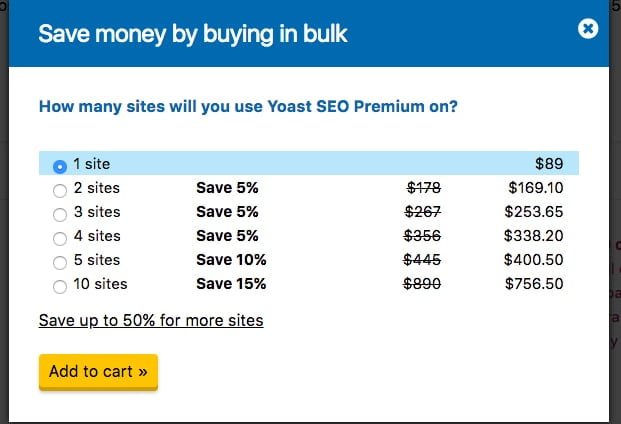Click the Yoast SEO Premium question heading

pos(248,106)
